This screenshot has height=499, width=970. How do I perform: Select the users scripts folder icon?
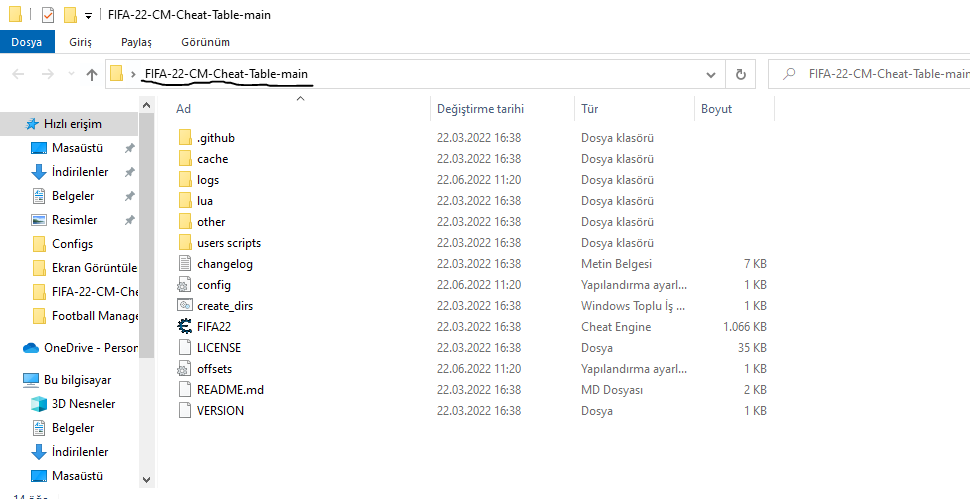185,243
